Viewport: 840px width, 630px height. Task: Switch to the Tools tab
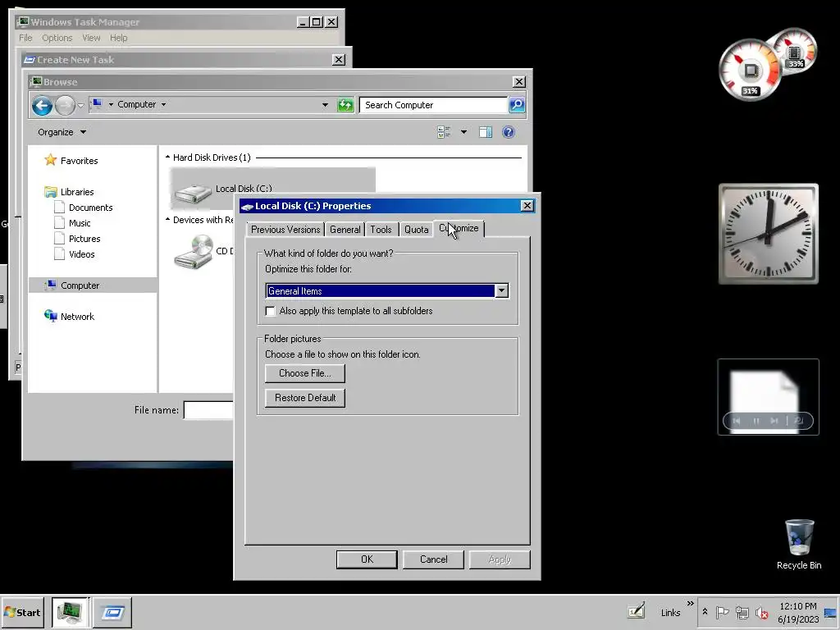tap(381, 230)
